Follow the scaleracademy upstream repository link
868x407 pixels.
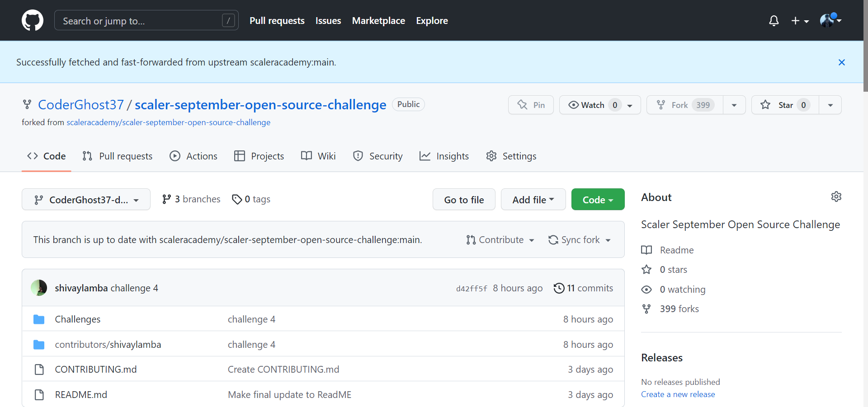168,122
